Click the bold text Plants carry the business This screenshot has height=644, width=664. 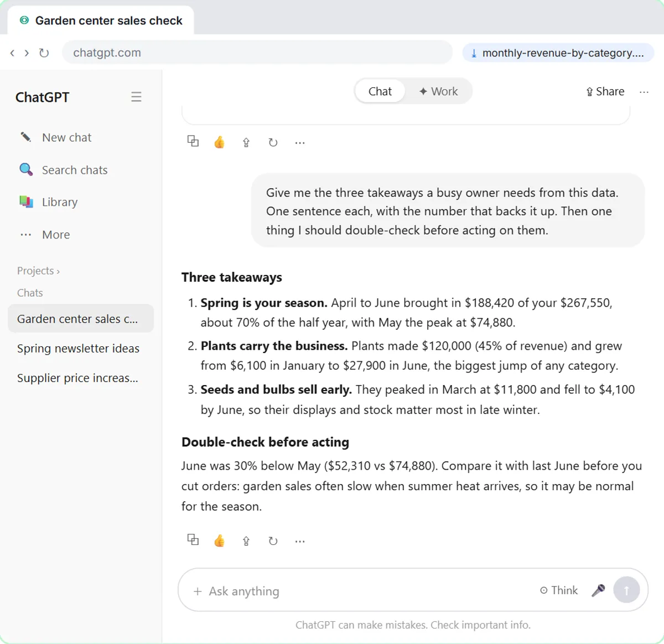(x=274, y=346)
